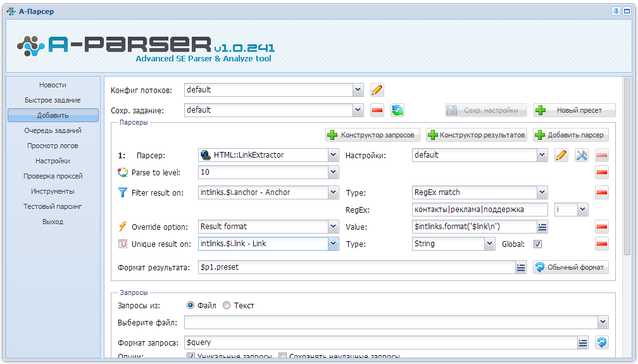Viewport: 638px width, 364px height.
Task: Open Конструктор запросов
Action: coord(372,135)
